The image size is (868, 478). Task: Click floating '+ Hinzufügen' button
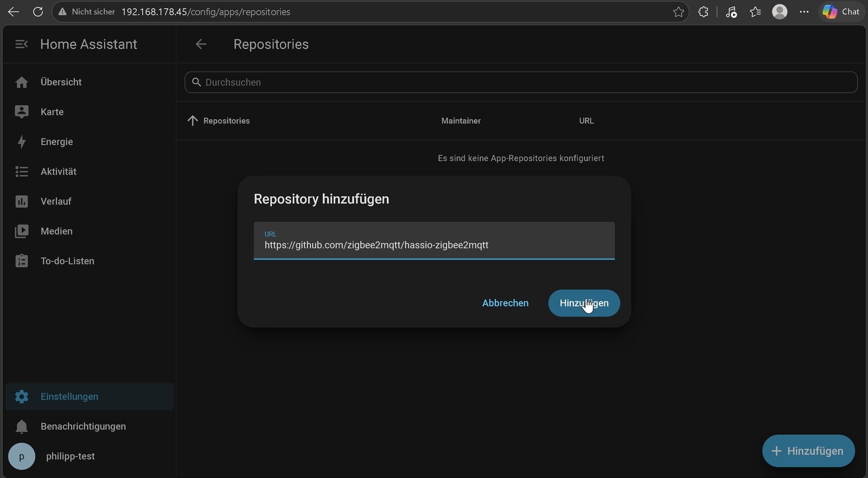click(x=808, y=451)
